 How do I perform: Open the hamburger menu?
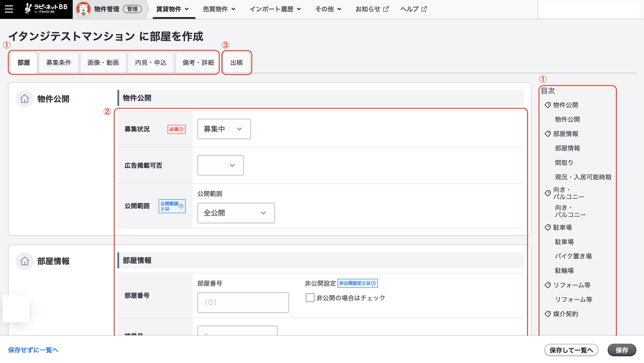point(9,9)
